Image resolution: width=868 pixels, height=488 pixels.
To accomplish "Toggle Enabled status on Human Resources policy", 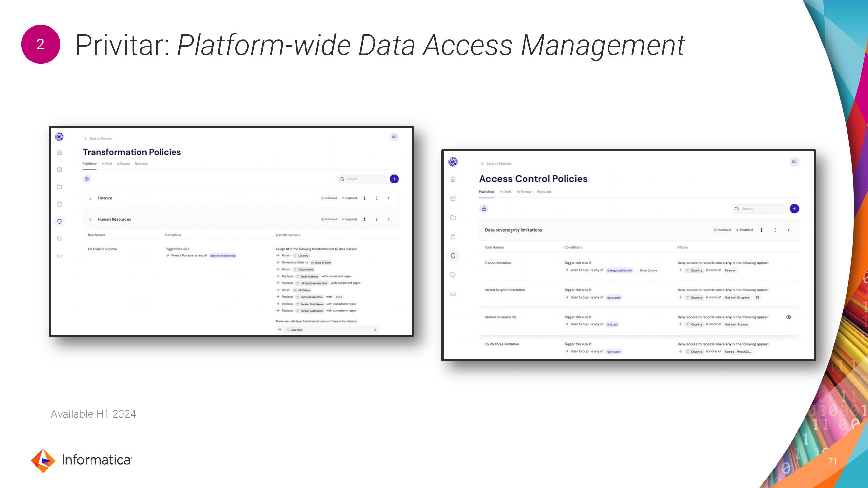I will (349, 219).
